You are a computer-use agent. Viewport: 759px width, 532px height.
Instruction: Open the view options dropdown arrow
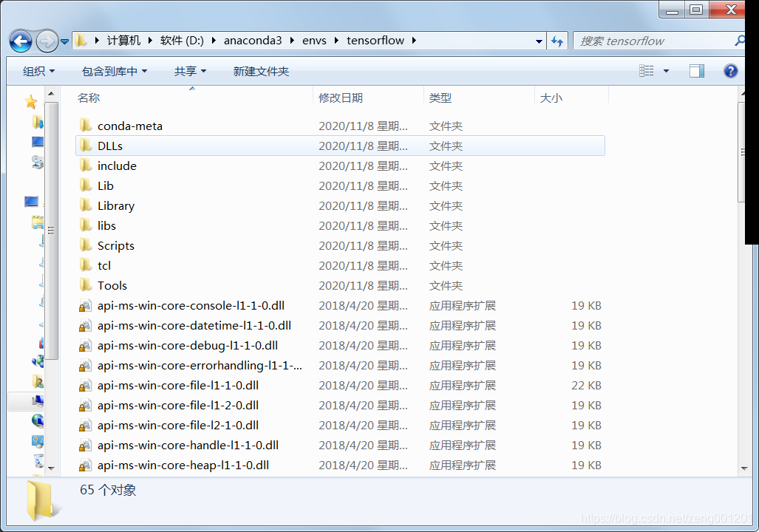[666, 71]
